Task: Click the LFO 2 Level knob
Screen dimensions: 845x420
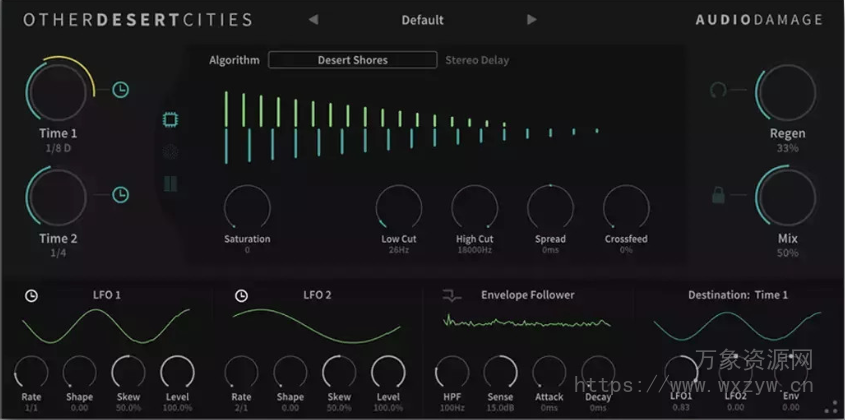Action: [388, 372]
